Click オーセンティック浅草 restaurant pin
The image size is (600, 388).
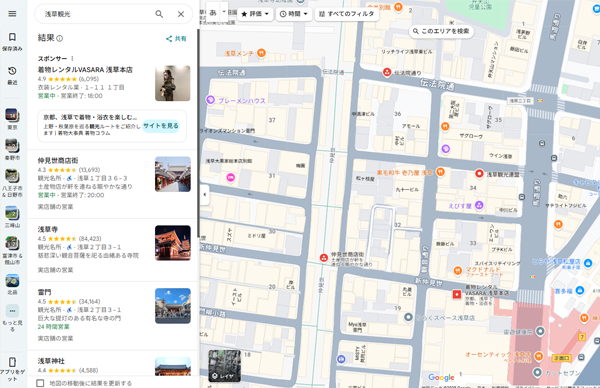coord(539,356)
